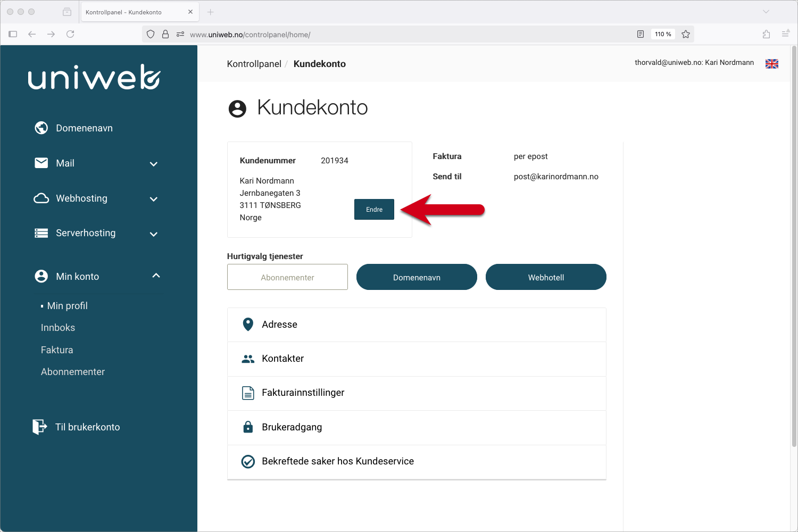Click the Abonnementer quick-choice button

pyautogui.click(x=287, y=277)
